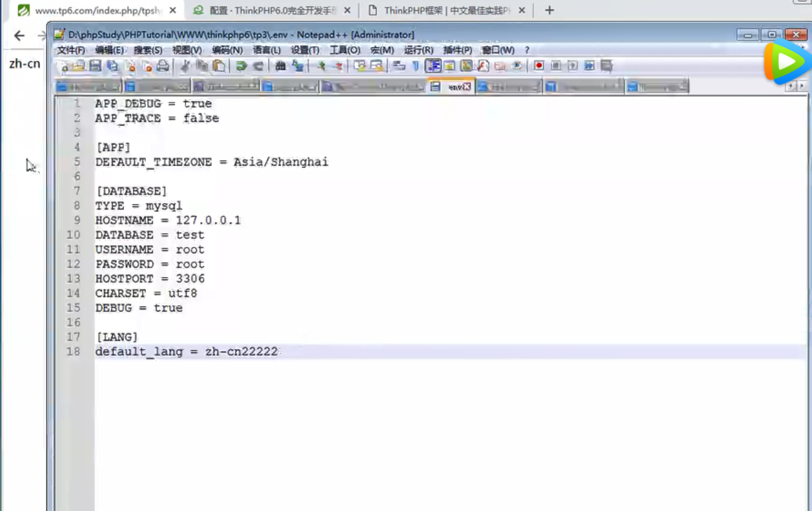
Task: Close the ThinkPHP框架 browser tab
Action: click(522, 11)
